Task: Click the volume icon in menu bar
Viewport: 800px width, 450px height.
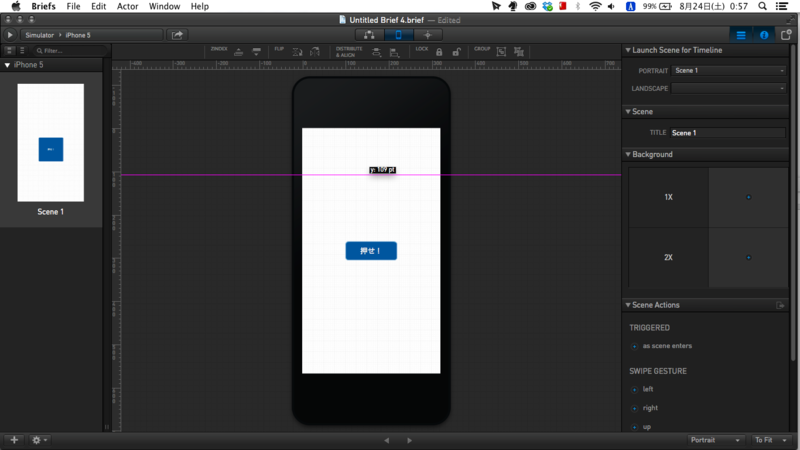Action: [x=611, y=6]
